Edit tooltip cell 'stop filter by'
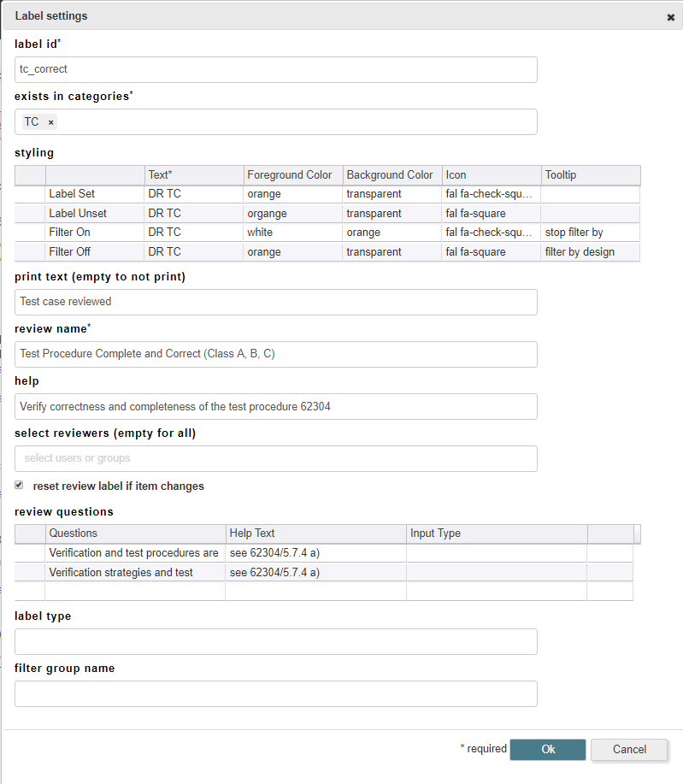 click(x=591, y=233)
